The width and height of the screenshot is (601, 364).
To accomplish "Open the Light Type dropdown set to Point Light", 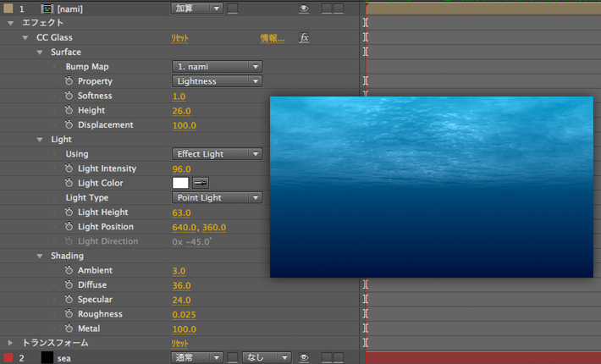I will click(217, 198).
